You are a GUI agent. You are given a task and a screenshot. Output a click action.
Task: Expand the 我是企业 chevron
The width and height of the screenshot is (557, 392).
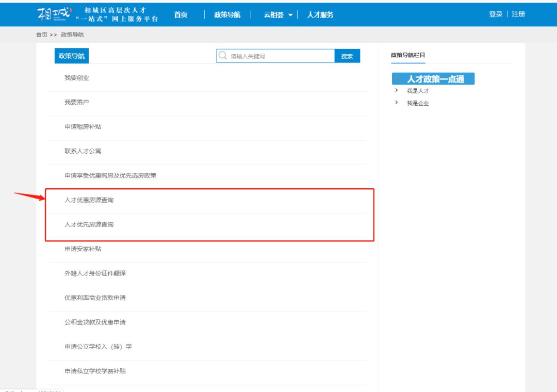pyautogui.click(x=396, y=103)
